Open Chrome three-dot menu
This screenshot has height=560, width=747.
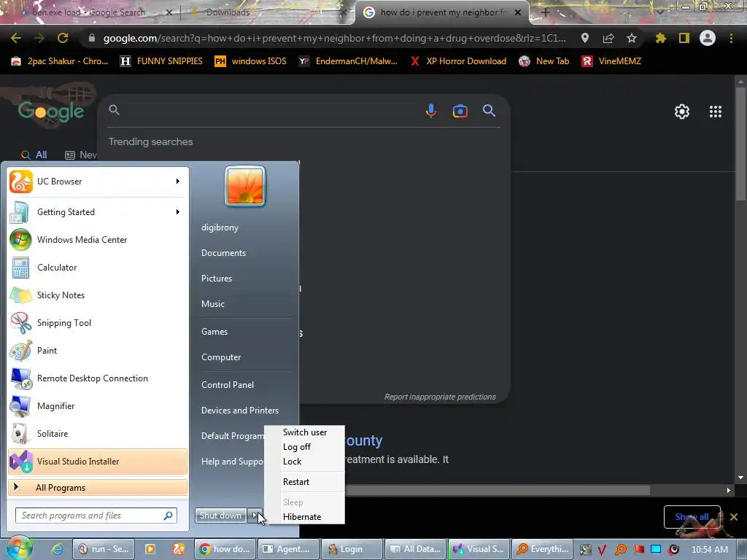tap(731, 38)
